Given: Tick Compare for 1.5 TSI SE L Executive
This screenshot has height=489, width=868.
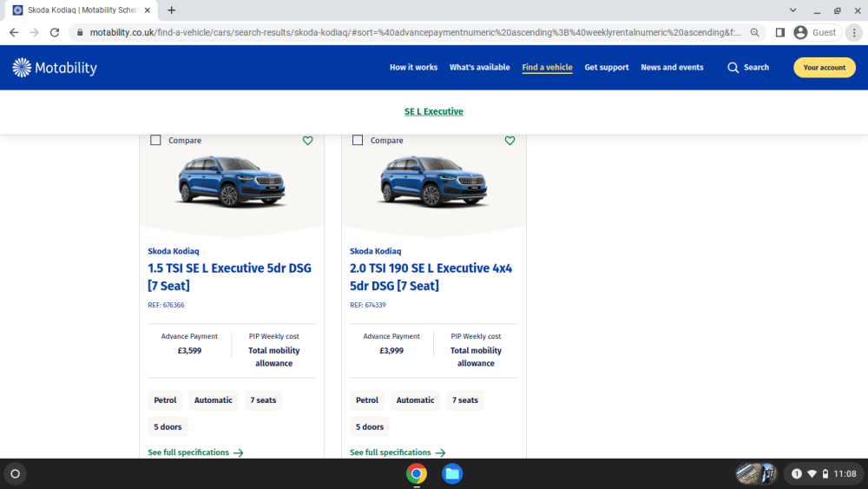Looking at the screenshot, I should click(x=155, y=140).
